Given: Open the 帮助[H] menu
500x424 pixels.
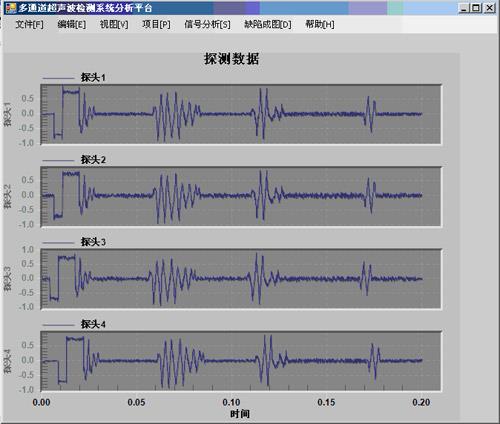Looking at the screenshot, I should (x=320, y=24).
